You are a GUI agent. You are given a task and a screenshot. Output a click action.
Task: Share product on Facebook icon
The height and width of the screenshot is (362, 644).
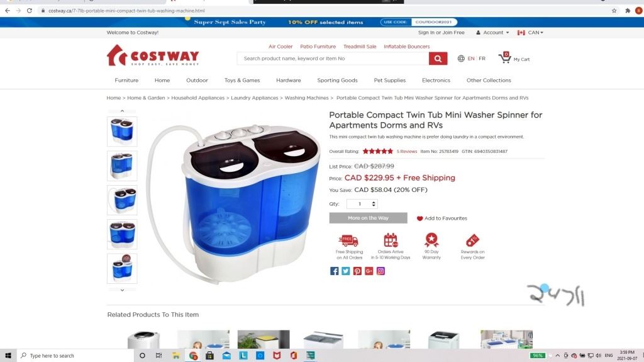click(x=335, y=271)
